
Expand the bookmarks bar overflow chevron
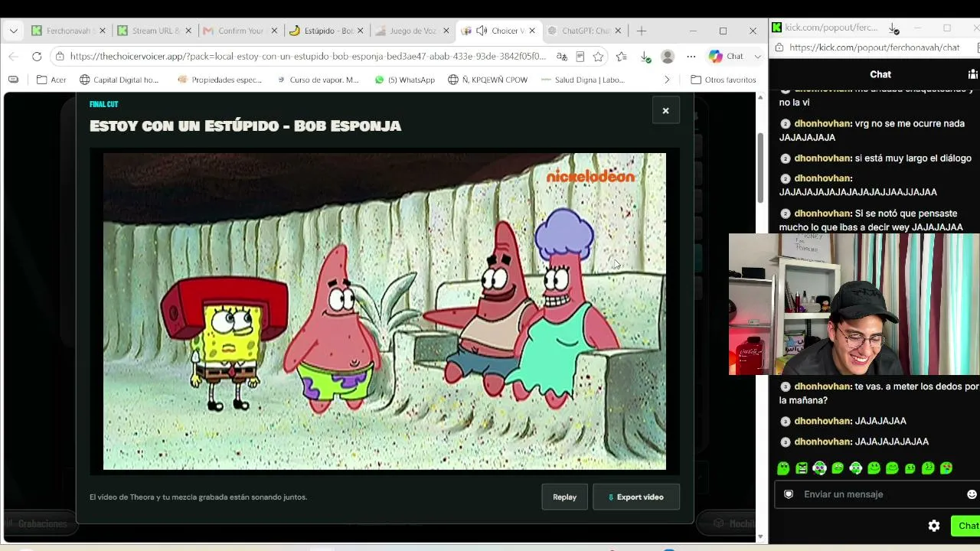click(667, 80)
